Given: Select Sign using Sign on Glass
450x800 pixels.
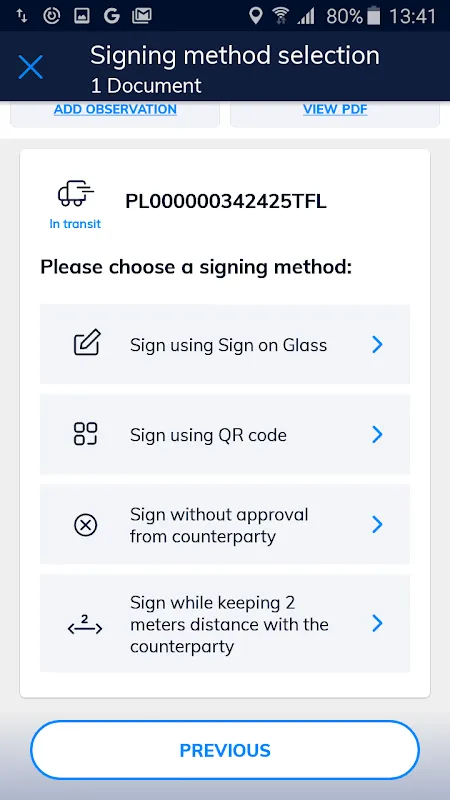Looking at the screenshot, I should [225, 344].
